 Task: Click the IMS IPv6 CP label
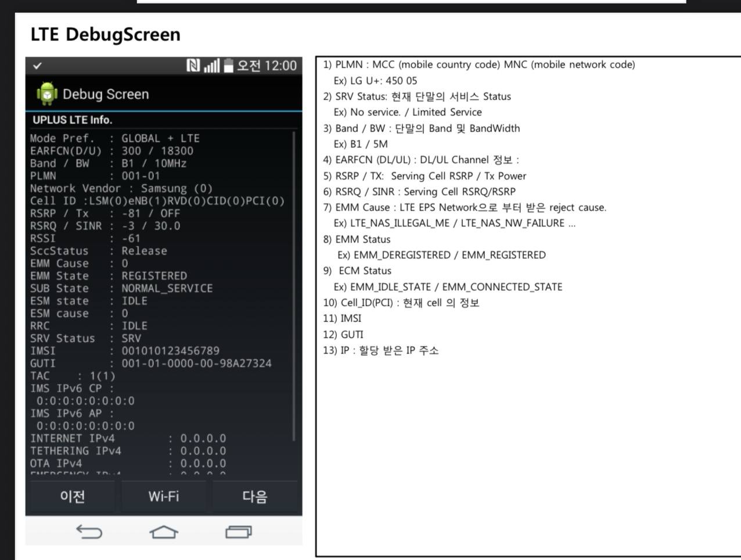[x=72, y=388]
